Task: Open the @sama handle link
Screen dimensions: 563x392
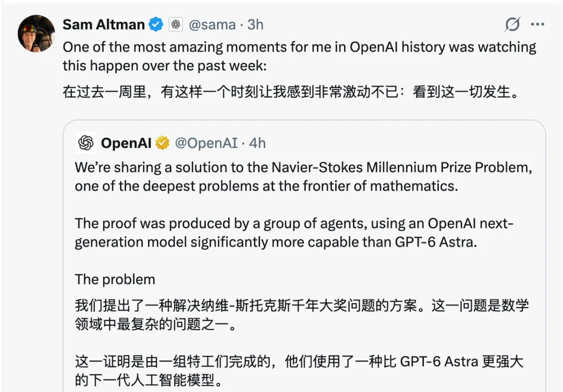Action: pyautogui.click(x=212, y=25)
